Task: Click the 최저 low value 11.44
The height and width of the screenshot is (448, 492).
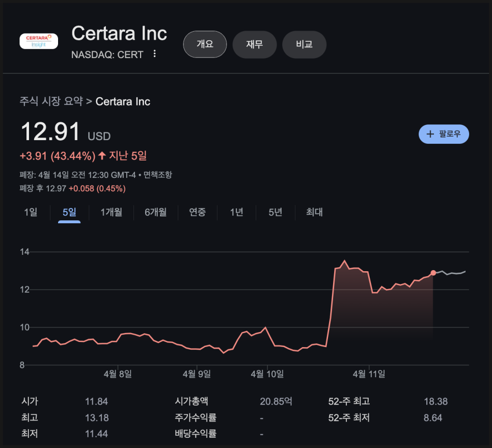Action: (96, 434)
